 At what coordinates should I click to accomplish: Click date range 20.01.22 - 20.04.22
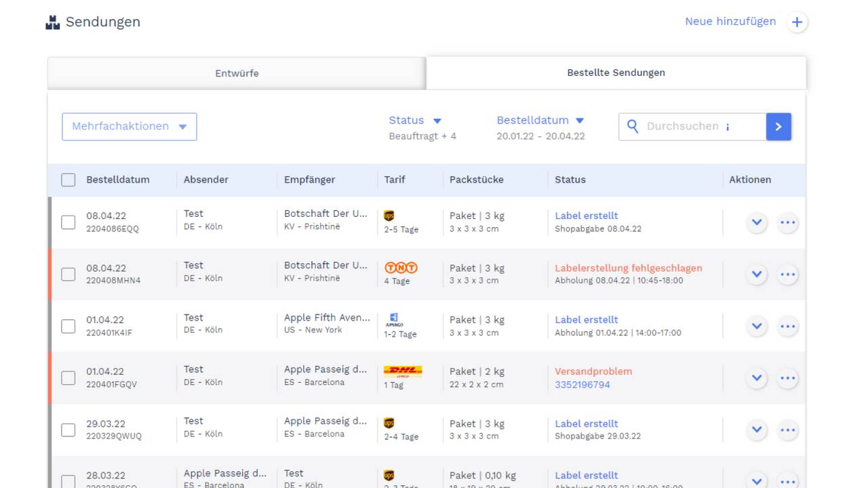click(540, 136)
